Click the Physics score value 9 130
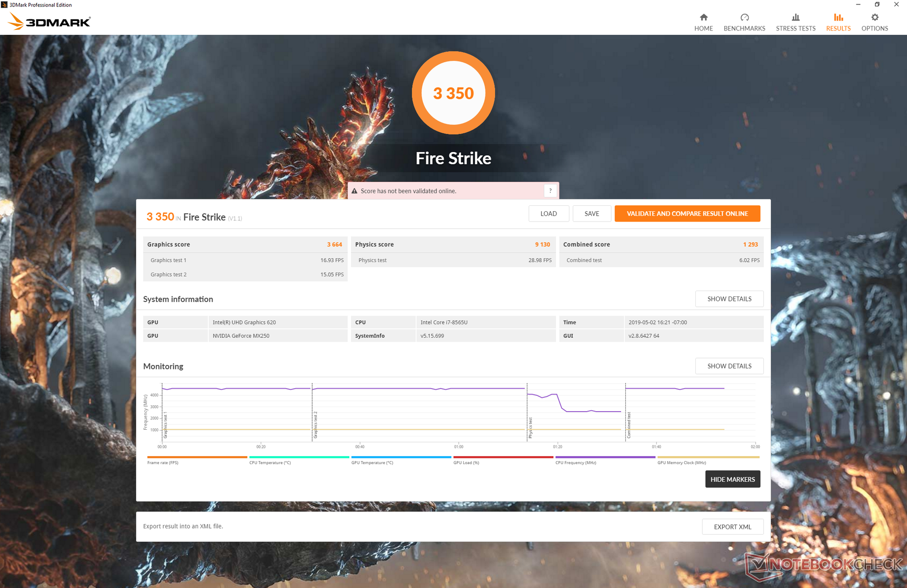 click(x=542, y=245)
